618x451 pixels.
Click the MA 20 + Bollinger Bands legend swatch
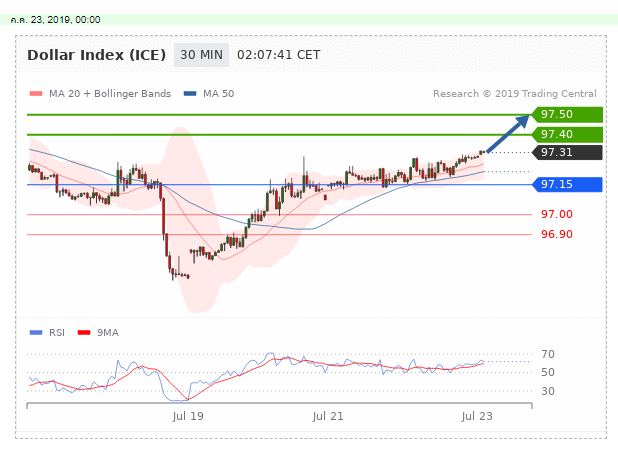pos(36,94)
